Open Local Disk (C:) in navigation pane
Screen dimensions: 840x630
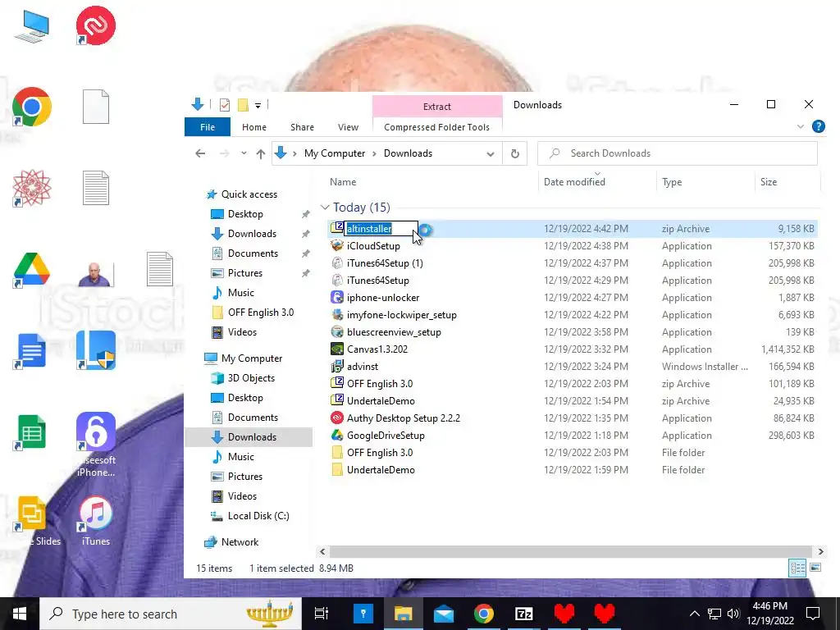[258, 516]
